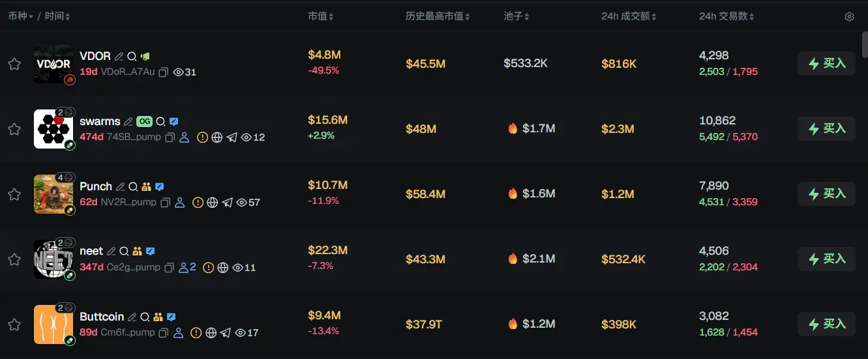
Task: Open table column settings gear
Action: click(x=849, y=17)
